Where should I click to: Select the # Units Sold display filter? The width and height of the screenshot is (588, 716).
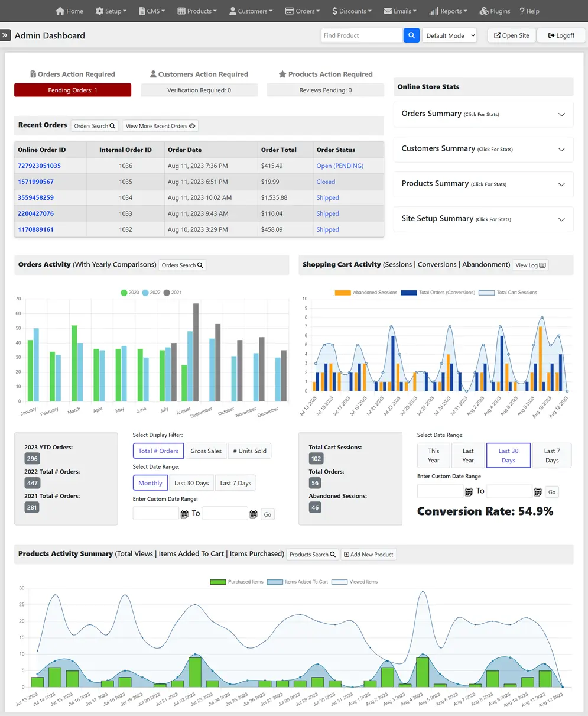click(249, 451)
